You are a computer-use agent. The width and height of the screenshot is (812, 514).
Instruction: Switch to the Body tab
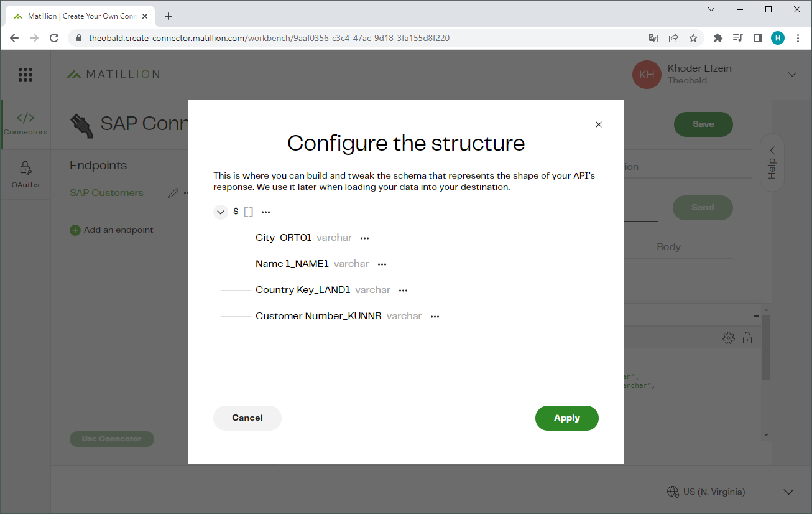pos(668,247)
